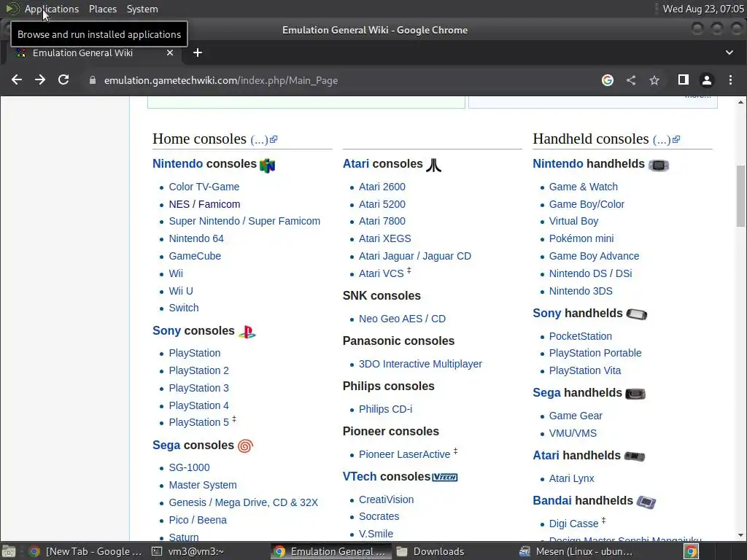Screen dimensions: 747x560
Task: Click the Sega Dreamcast swirl icon
Action: point(245,446)
